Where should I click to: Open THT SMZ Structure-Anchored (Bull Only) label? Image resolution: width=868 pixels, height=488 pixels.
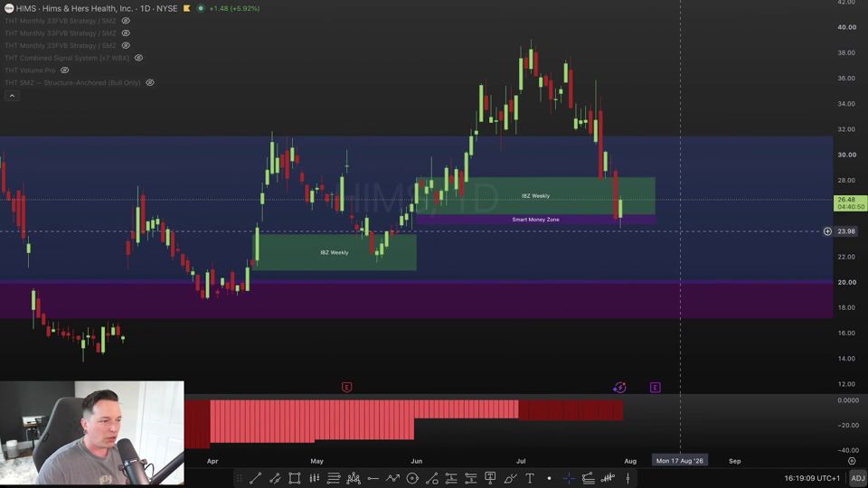[x=72, y=82]
